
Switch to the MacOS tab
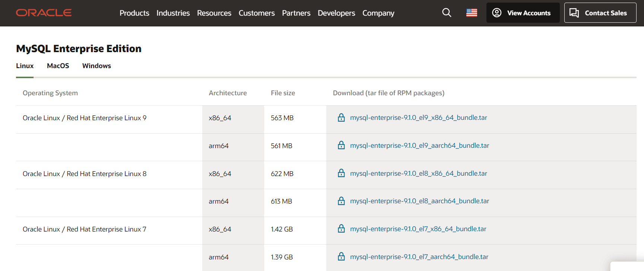[58, 66]
